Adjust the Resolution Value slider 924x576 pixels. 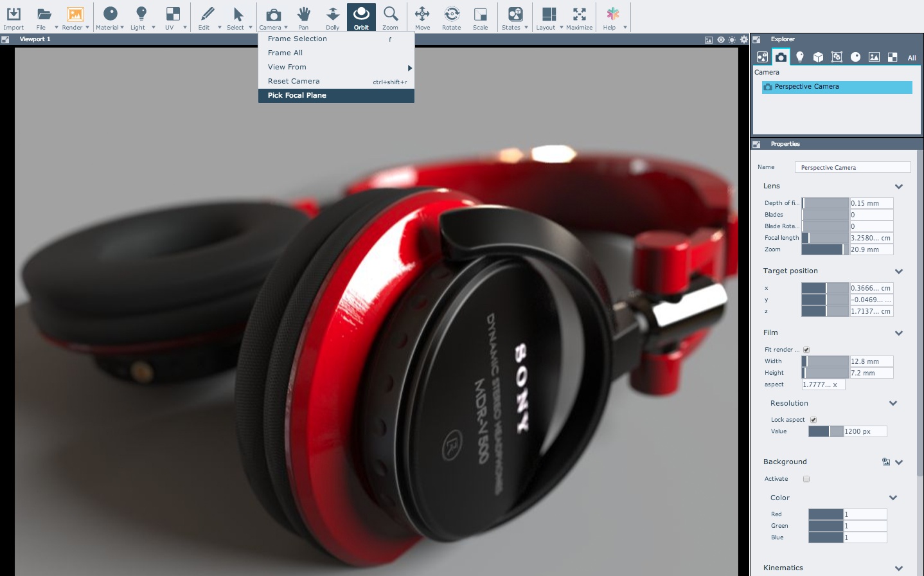(x=826, y=431)
